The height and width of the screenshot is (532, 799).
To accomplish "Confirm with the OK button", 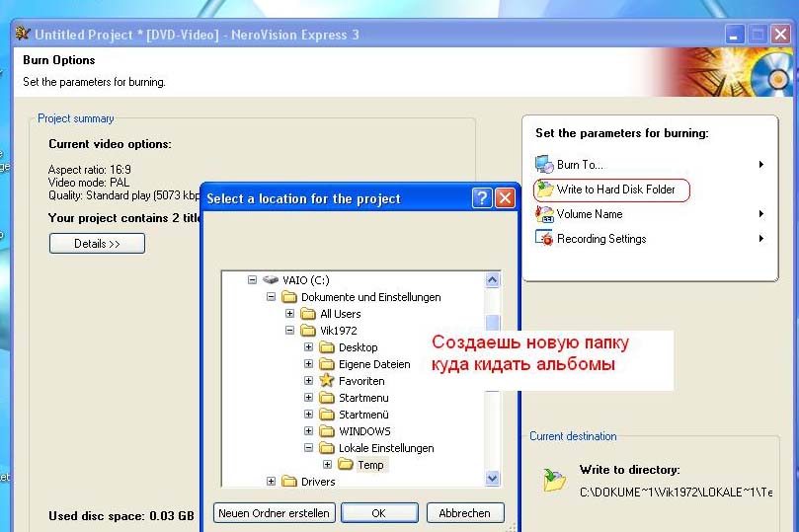I will (x=379, y=513).
